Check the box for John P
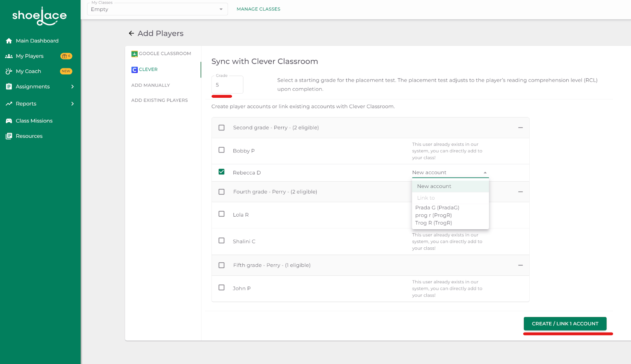 click(x=222, y=288)
